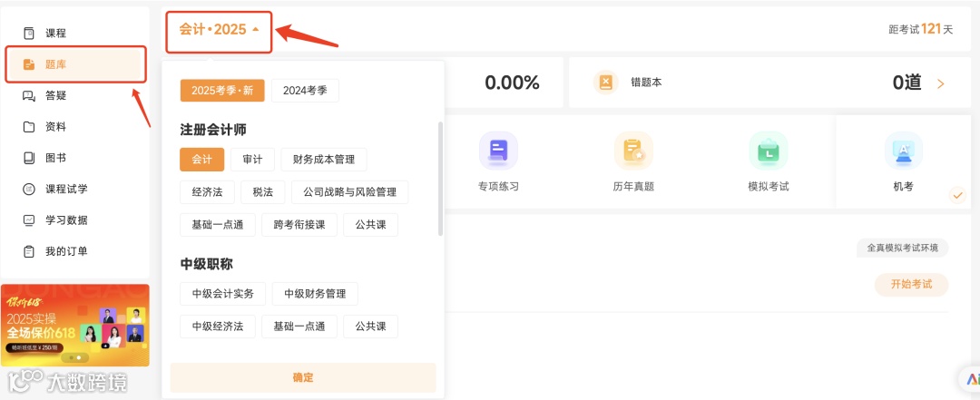Select the 经济法 subject option
The image size is (980, 400).
click(x=207, y=192)
